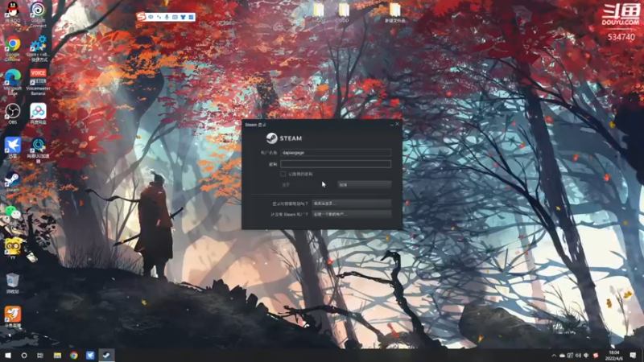The image size is (644, 362).
Task: Open the Ubisoft Connect desktop shortcut
Action: (x=38, y=13)
